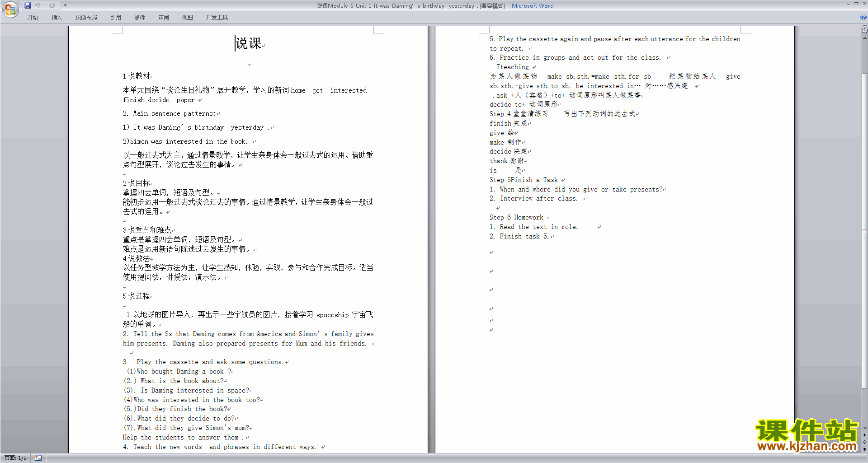Click 'Play the cassette and ask some questions'

(x=210, y=362)
